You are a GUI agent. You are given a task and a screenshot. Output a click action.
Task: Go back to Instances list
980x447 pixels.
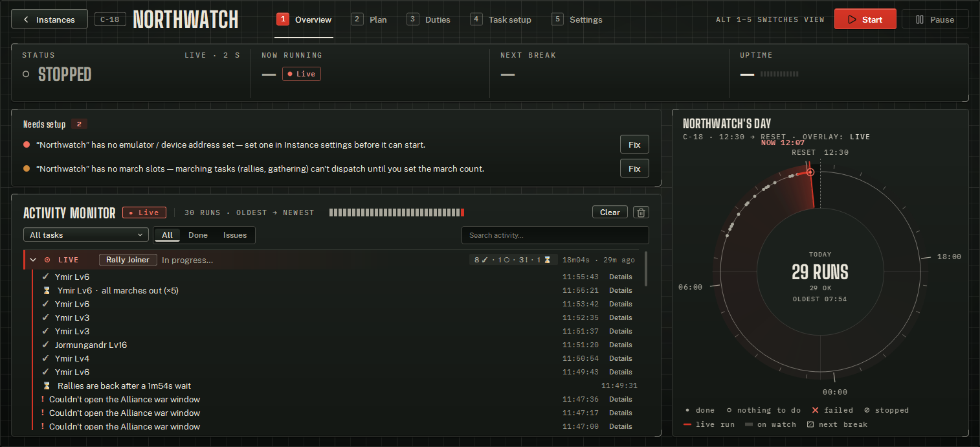point(50,19)
